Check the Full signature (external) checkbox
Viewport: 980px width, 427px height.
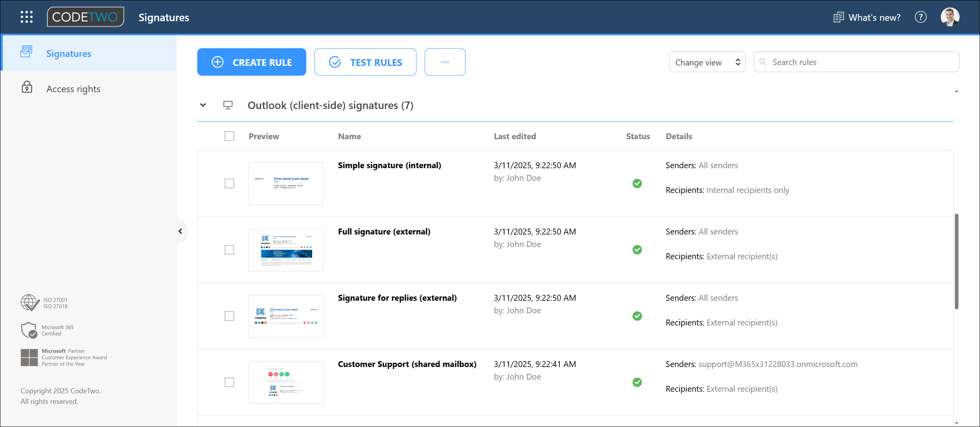tap(229, 250)
